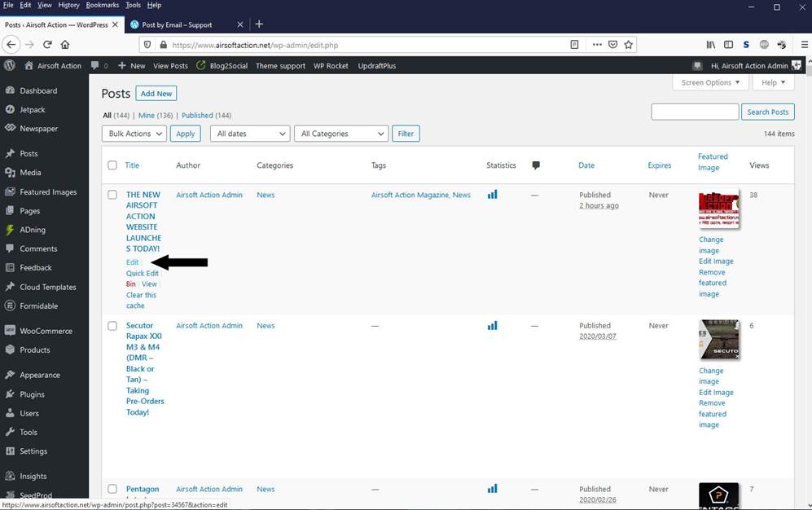This screenshot has height=510, width=812.
Task: Expand Screen Options panel
Action: (710, 82)
